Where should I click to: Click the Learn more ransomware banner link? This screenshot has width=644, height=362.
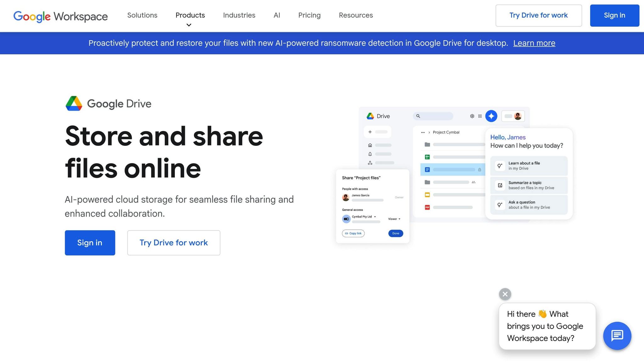click(534, 43)
